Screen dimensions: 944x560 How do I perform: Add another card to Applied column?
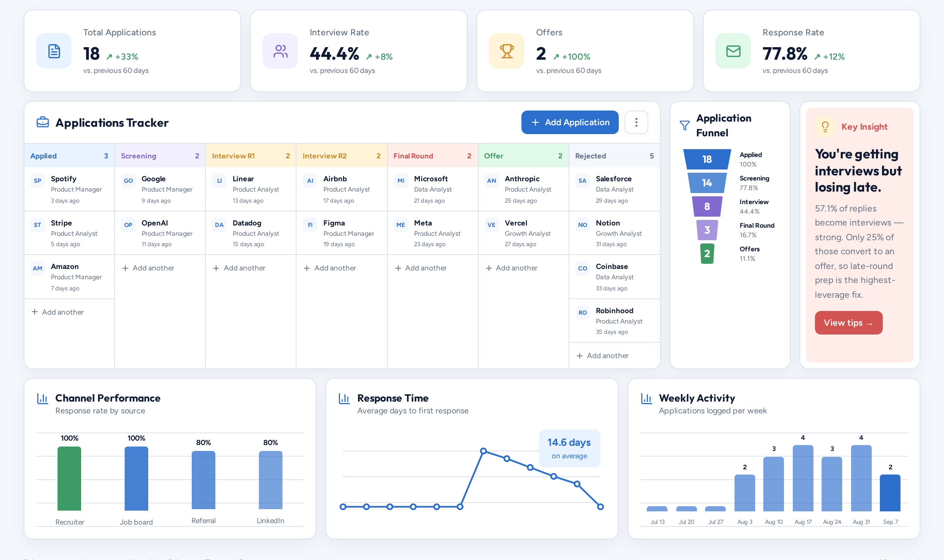pyautogui.click(x=58, y=312)
